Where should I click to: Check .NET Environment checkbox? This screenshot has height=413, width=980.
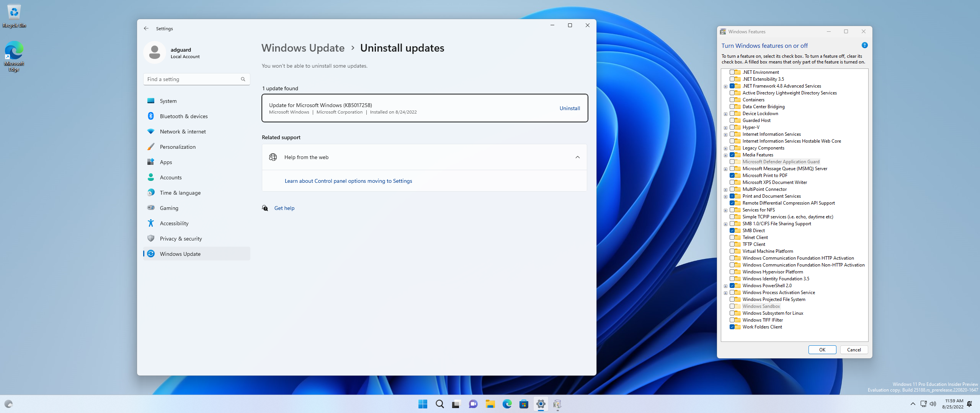(732, 72)
